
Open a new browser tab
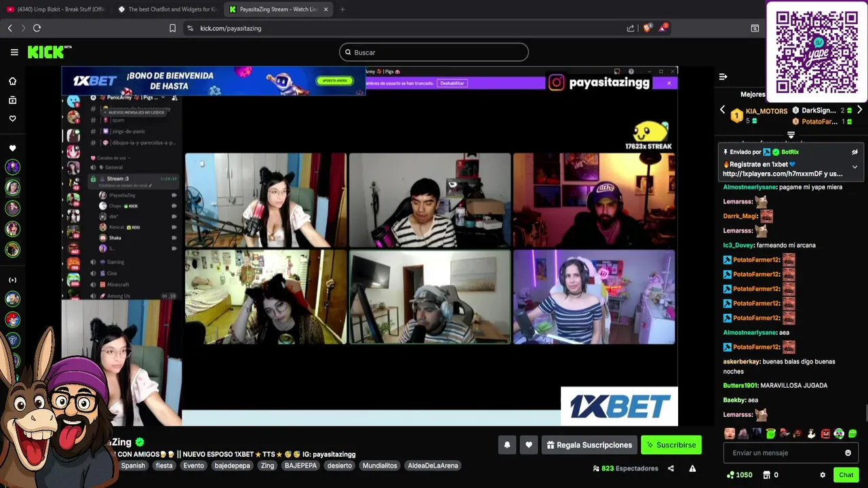tap(342, 9)
